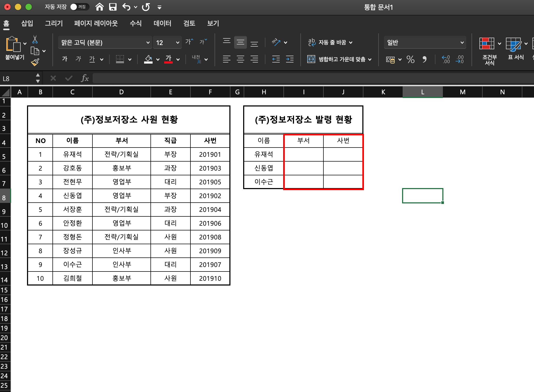Open the 수식 ribbon tab
Image resolution: width=534 pixels, height=392 pixels.
click(x=136, y=23)
